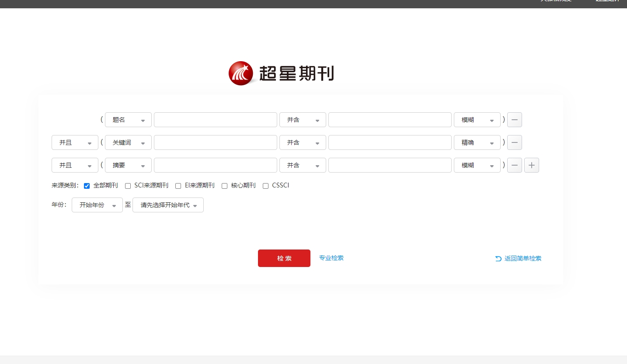Image resolution: width=627 pixels, height=364 pixels.
Task: Open the 开始年份 year dropdown
Action: point(97,205)
